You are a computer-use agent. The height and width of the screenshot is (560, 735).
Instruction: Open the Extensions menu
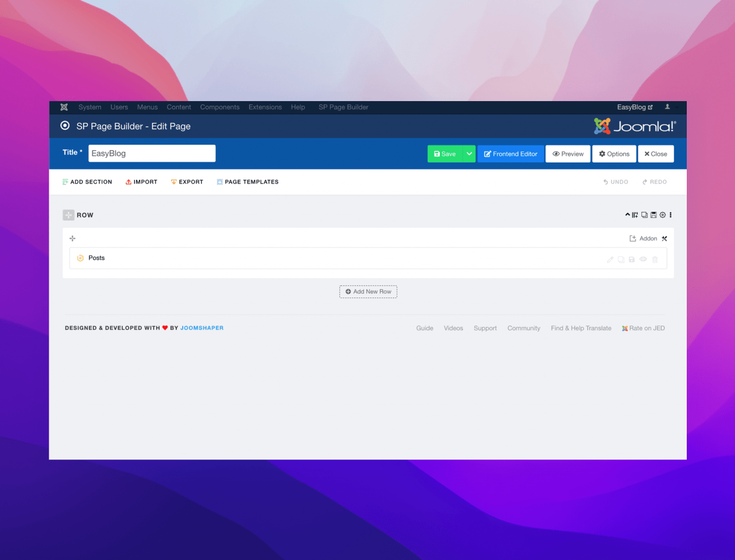pyautogui.click(x=265, y=107)
